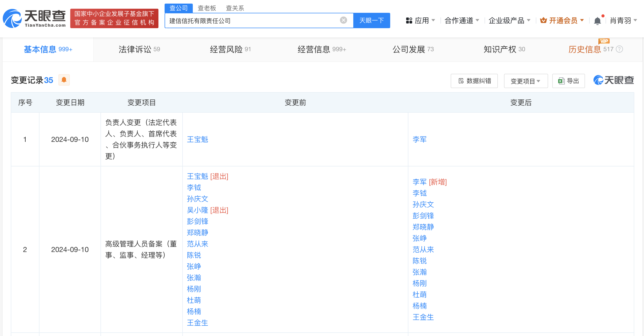This screenshot has width=644, height=336.
Task: Click the 变更记录 35 section title
Action: 32,80
